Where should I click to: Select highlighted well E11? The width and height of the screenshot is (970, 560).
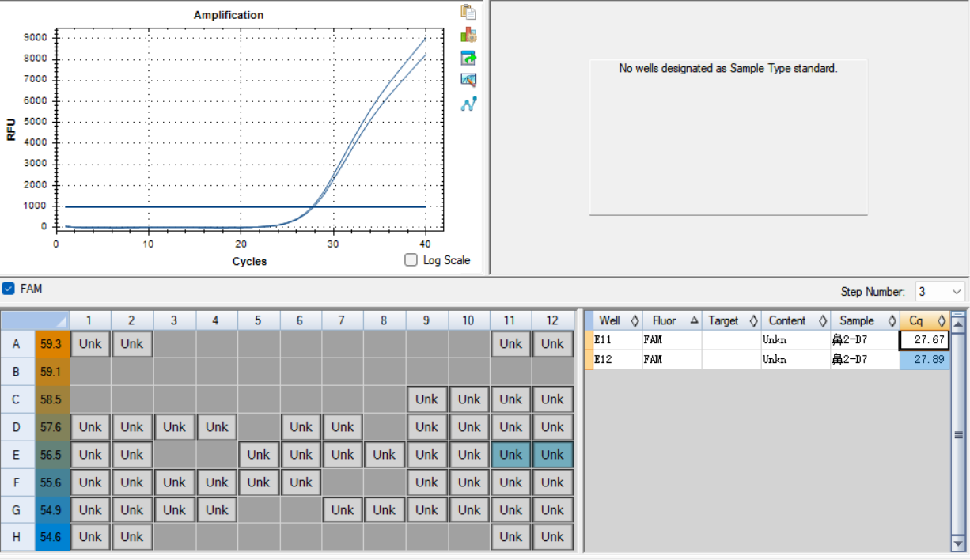point(510,455)
